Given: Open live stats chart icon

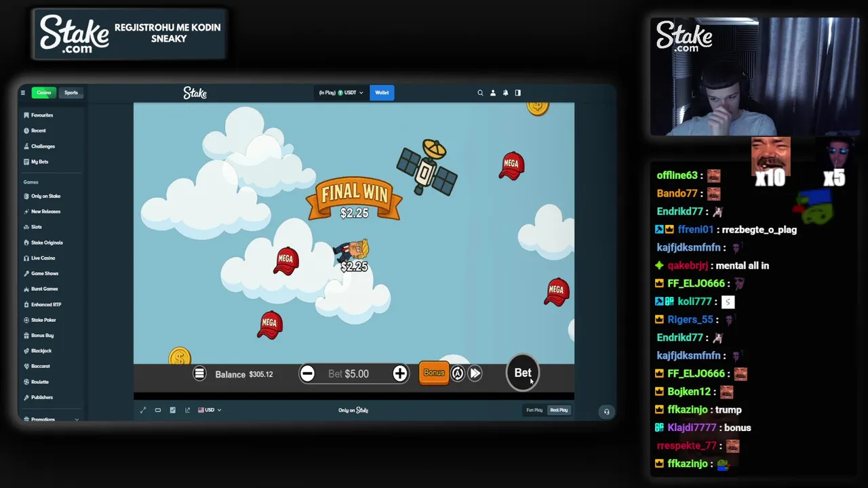Looking at the screenshot, I should coord(173,410).
